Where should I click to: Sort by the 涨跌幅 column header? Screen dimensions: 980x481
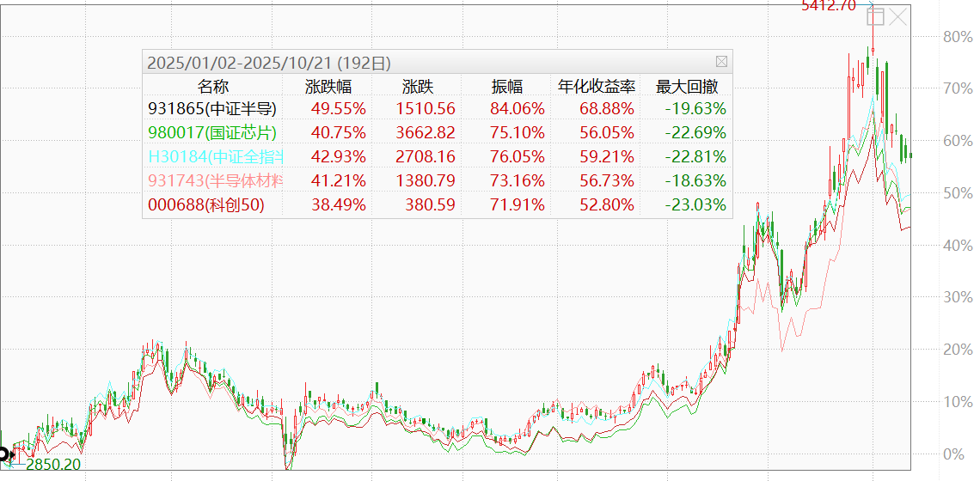point(328,87)
